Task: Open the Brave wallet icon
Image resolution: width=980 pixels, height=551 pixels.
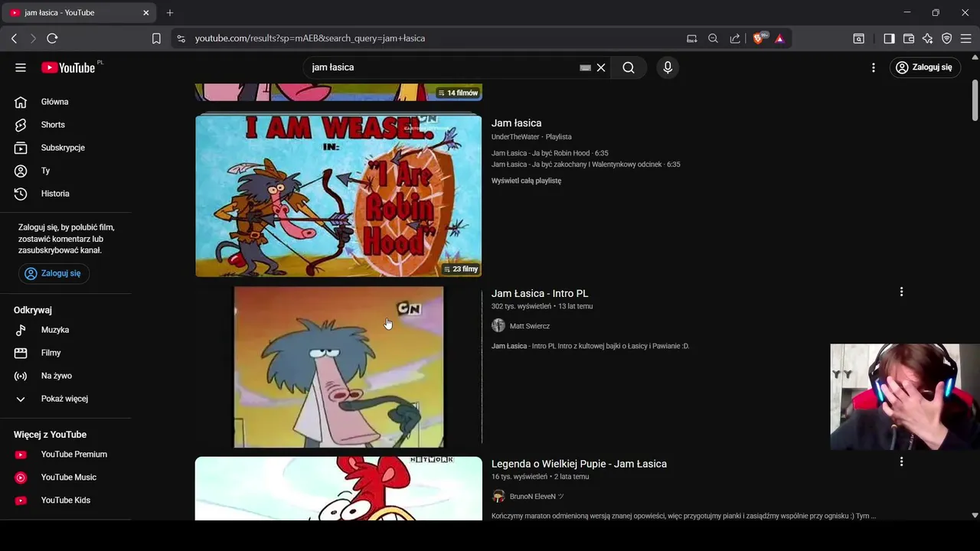Action: tap(909, 38)
